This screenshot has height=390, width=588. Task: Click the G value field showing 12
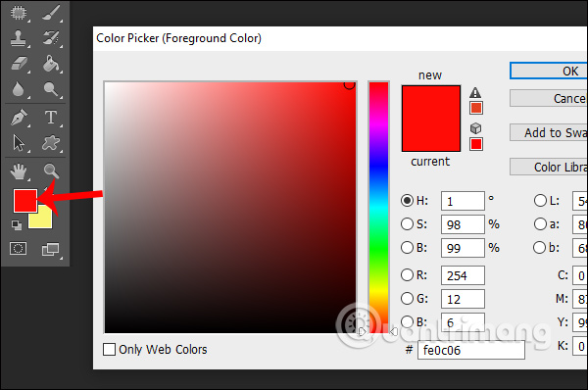[x=463, y=299]
